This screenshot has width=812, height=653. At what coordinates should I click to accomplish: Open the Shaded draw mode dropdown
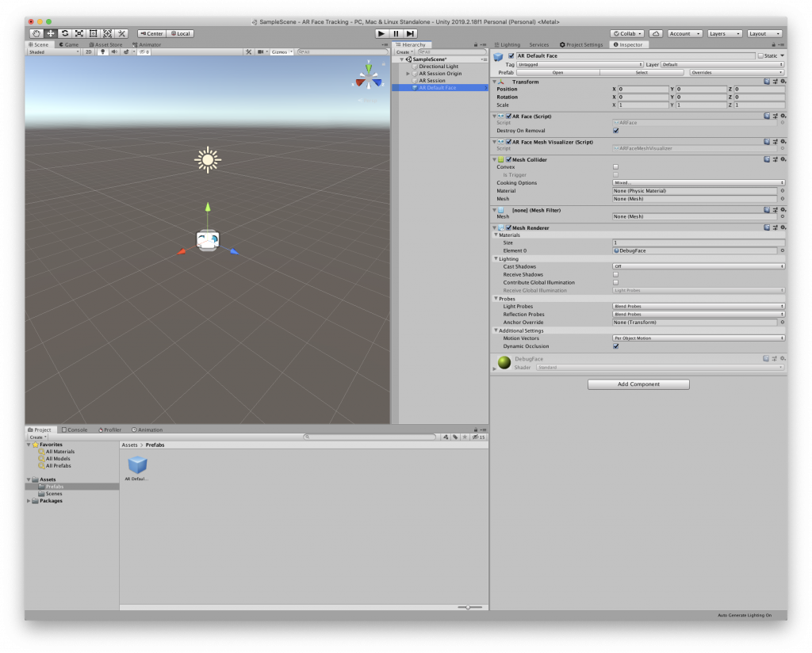55,52
